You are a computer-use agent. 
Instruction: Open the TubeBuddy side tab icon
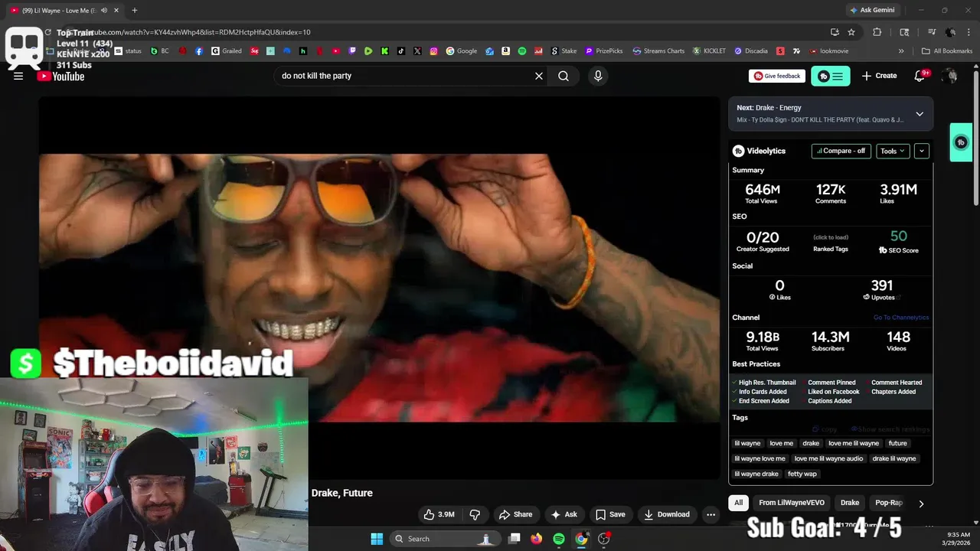(961, 142)
